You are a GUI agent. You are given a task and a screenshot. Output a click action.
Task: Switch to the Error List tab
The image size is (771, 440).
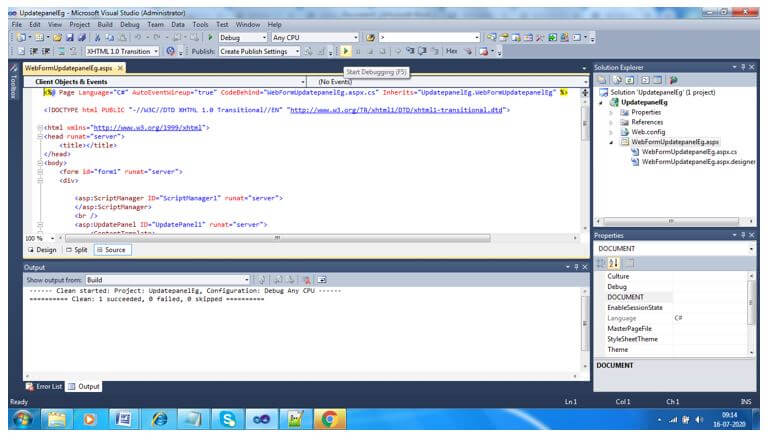pyautogui.click(x=44, y=386)
